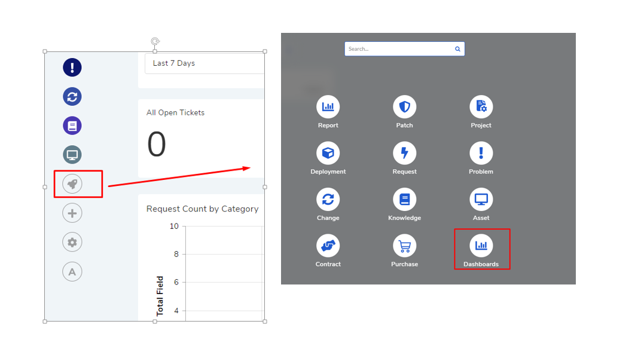Click the Deployment label text
644x358 pixels.
coord(328,172)
